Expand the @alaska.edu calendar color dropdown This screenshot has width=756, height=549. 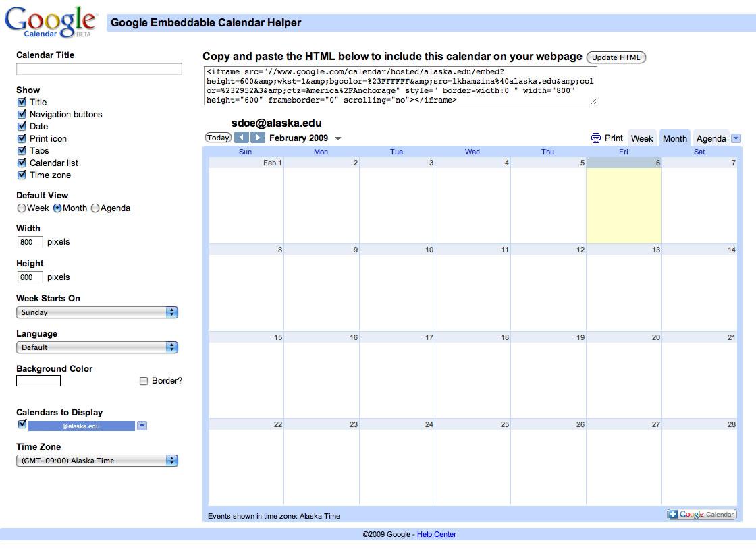tap(142, 426)
